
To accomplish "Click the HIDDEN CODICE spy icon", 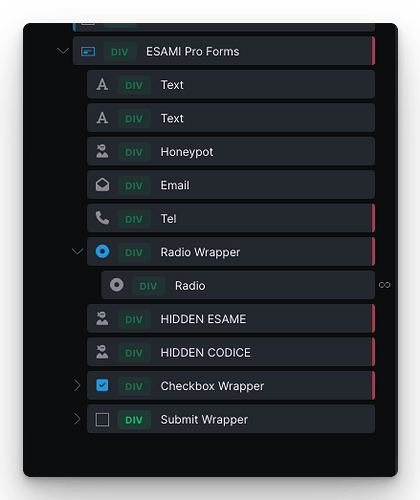I will point(102,352).
